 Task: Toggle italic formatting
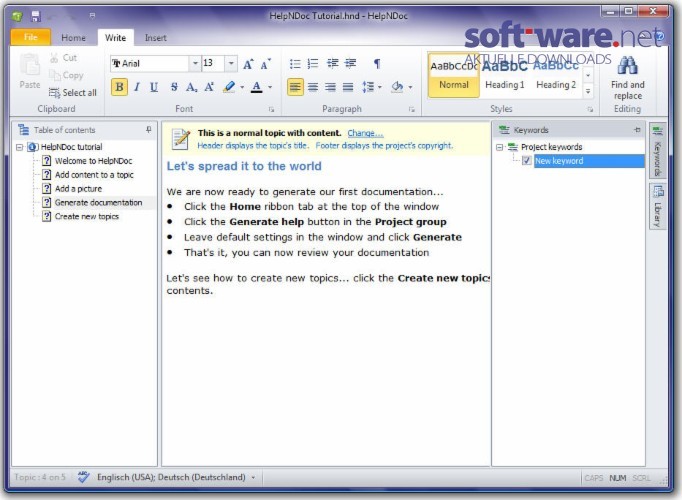[x=137, y=87]
